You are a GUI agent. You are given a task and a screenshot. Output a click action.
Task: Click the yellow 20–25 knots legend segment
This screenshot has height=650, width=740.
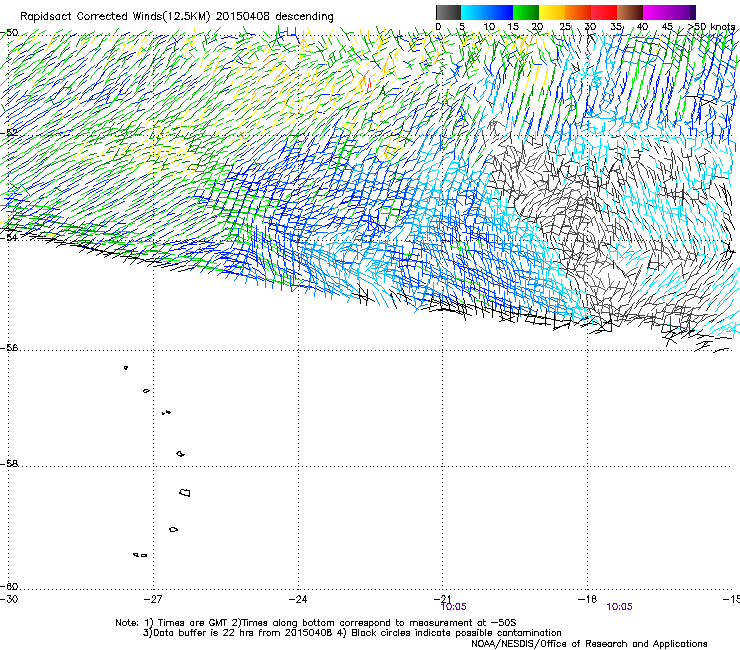pos(552,12)
